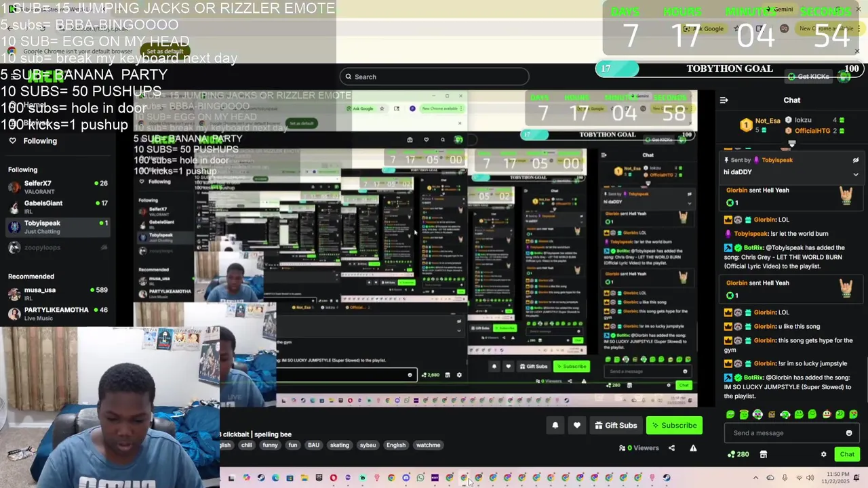The image size is (868, 488).
Task: Open Microsoft Edge from the taskbar
Action: (x=275, y=478)
